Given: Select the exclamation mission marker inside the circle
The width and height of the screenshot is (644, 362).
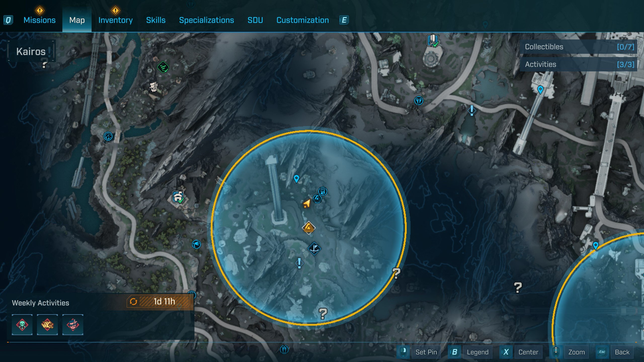Looking at the screenshot, I should [x=299, y=263].
